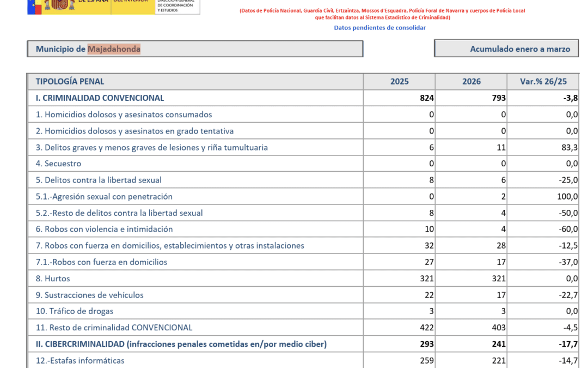
Task: Click the 2025 value 259 for estafas informáticas
Action: (x=427, y=361)
